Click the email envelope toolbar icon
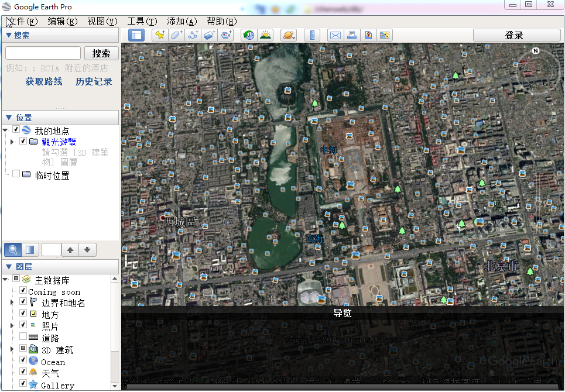This screenshot has height=392, width=565. coord(335,35)
